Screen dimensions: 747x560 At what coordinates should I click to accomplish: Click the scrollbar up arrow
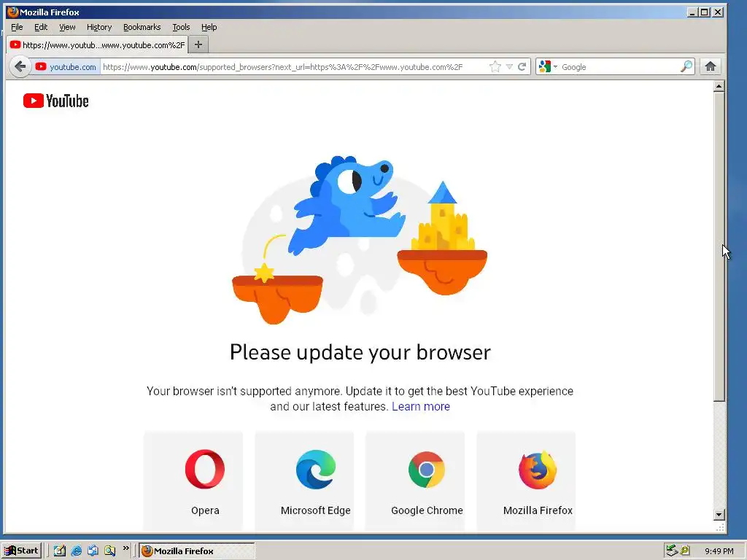[x=719, y=86]
